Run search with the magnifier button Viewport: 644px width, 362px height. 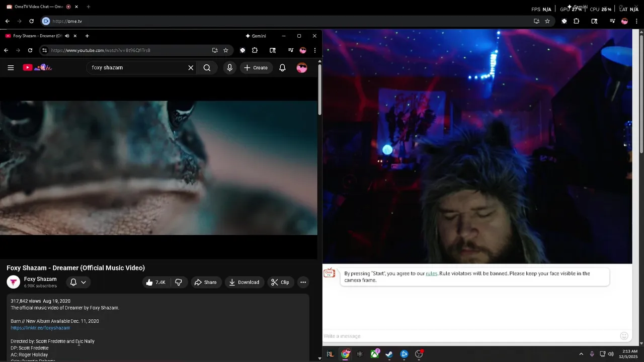[207, 68]
